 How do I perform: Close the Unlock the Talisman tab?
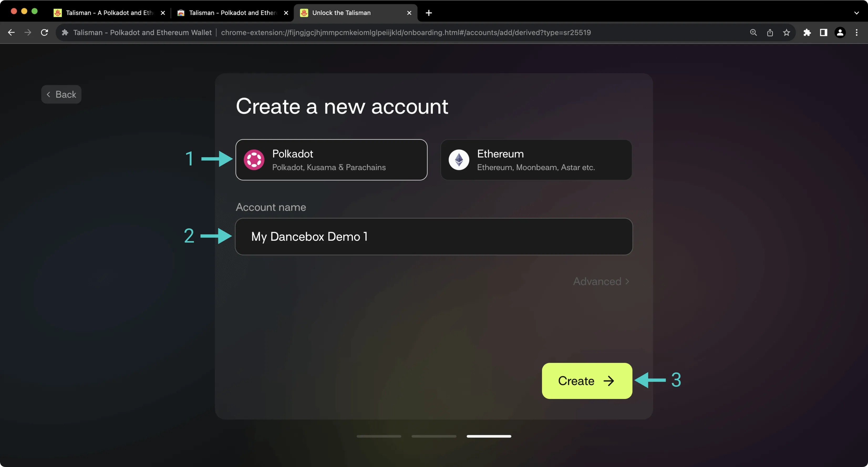click(x=409, y=13)
